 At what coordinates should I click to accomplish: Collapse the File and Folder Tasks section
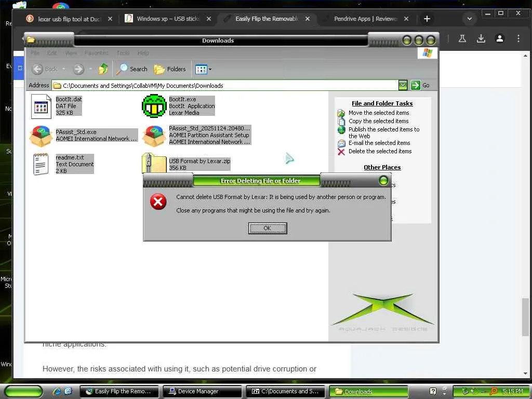[382, 103]
